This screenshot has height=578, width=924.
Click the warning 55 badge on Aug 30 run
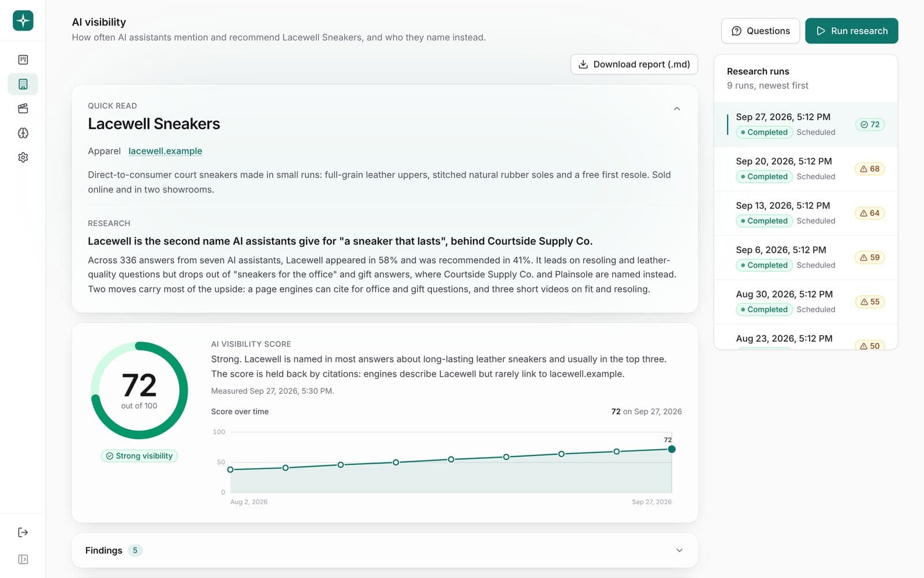pos(870,302)
